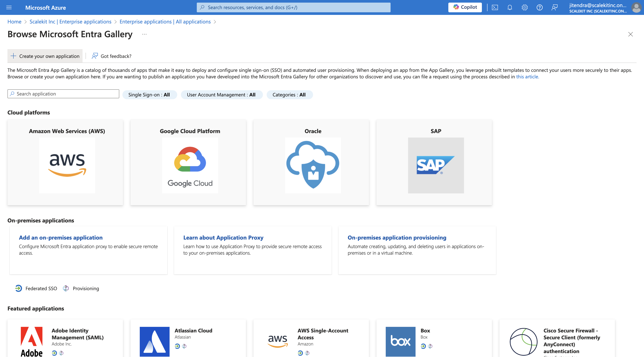Open On-premises application provisioning
644x357 pixels.
[x=397, y=238]
